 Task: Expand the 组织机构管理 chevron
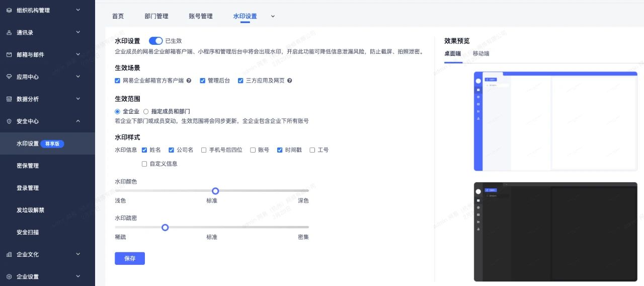point(78,10)
